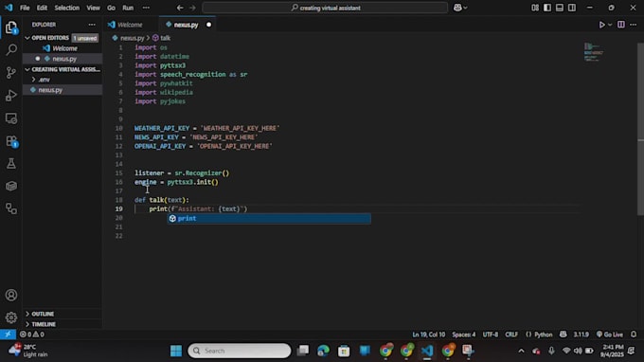Image resolution: width=644 pixels, height=362 pixels.
Task: Open editor more actions ellipsis
Action: click(634, 25)
